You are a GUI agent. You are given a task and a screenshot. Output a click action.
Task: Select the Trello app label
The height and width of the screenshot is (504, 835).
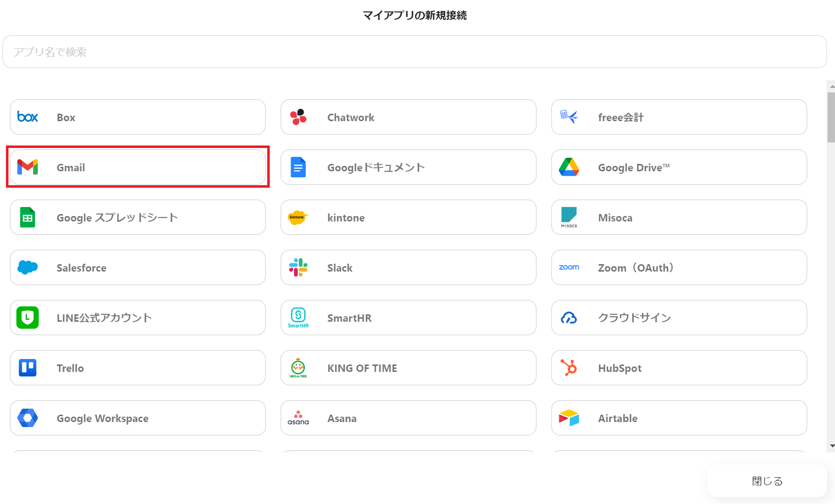click(70, 368)
